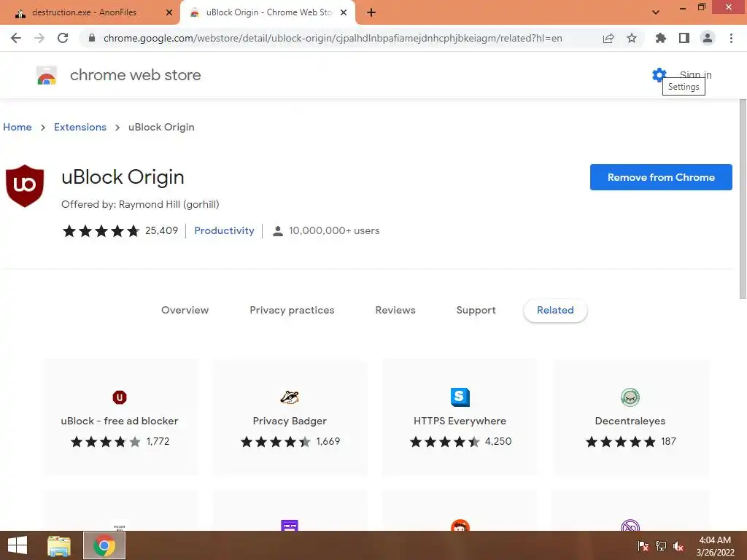Open HTTPS Everywhere card title

(x=460, y=421)
